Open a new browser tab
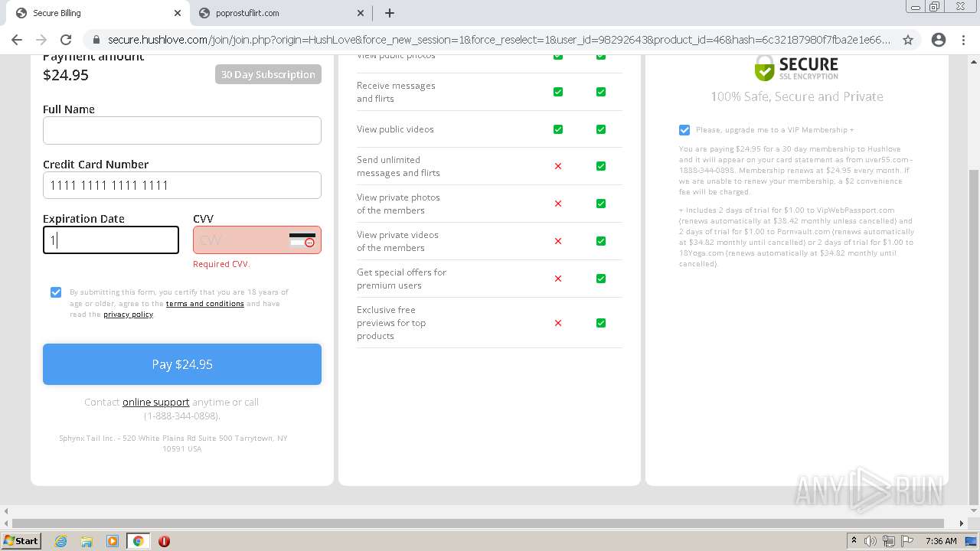 point(389,13)
